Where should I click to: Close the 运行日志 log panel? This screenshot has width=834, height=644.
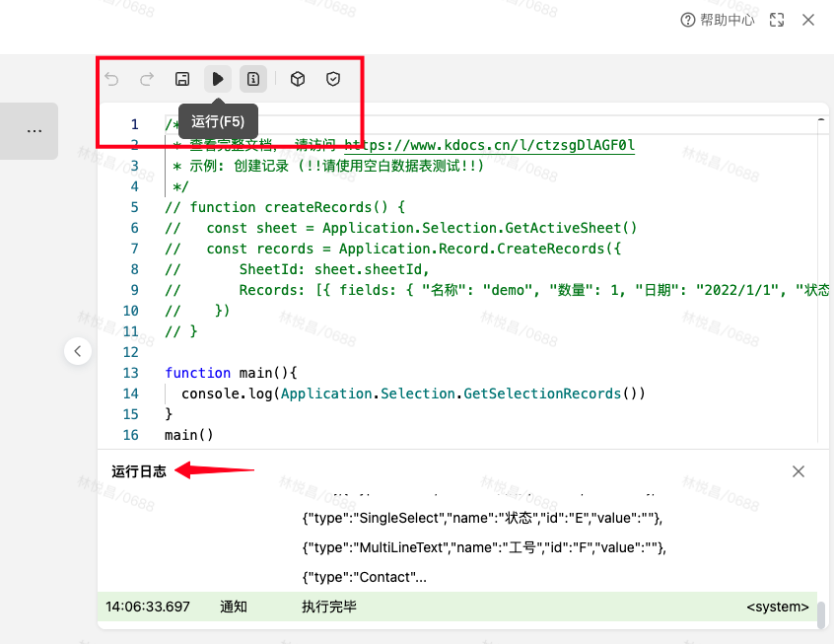coord(799,471)
